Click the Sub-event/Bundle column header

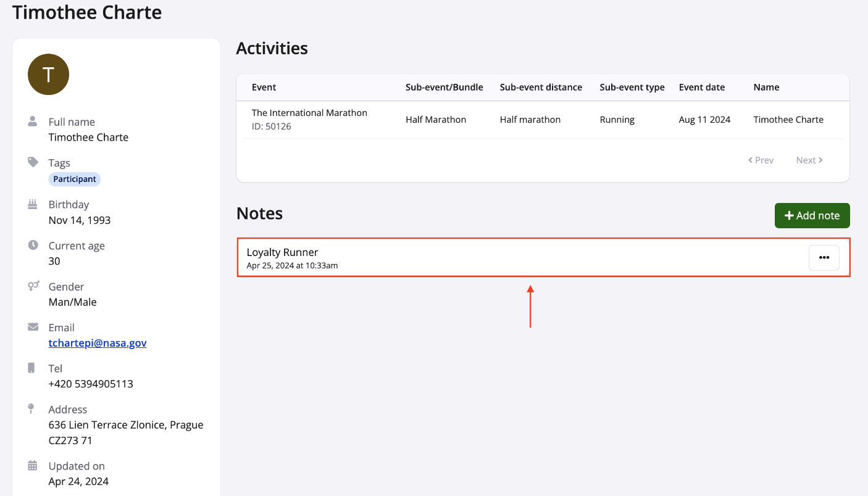coord(444,88)
